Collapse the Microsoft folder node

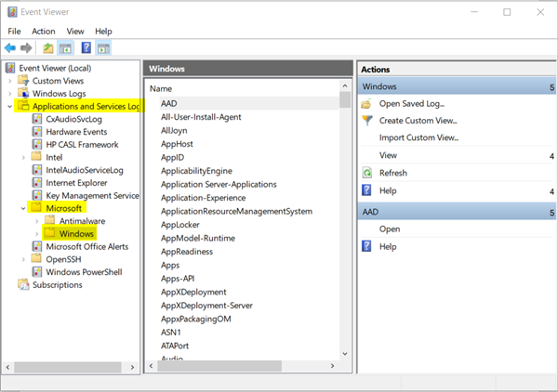click(23, 208)
